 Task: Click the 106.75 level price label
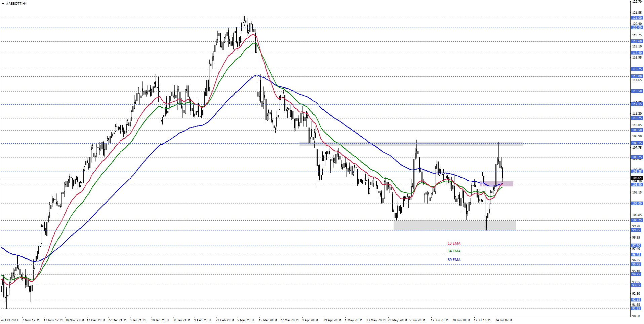pyautogui.click(x=637, y=157)
